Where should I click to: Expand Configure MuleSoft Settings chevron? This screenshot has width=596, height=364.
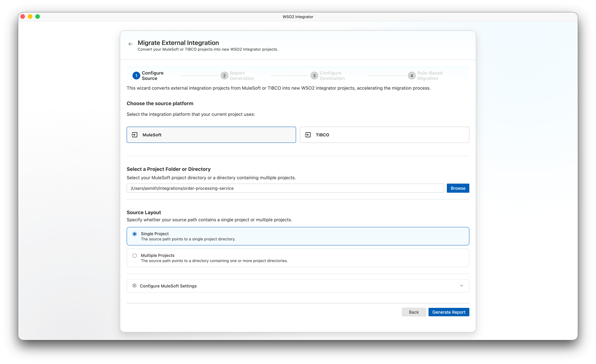462,286
